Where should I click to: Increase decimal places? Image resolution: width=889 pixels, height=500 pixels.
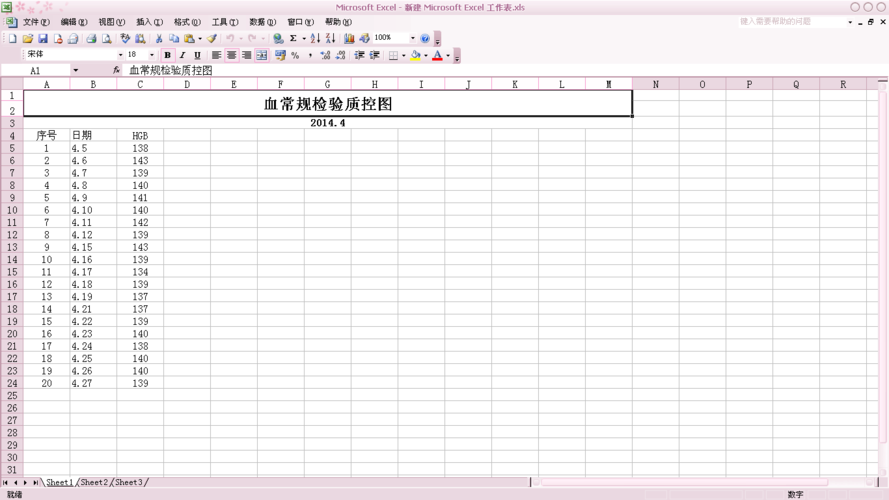(x=325, y=55)
